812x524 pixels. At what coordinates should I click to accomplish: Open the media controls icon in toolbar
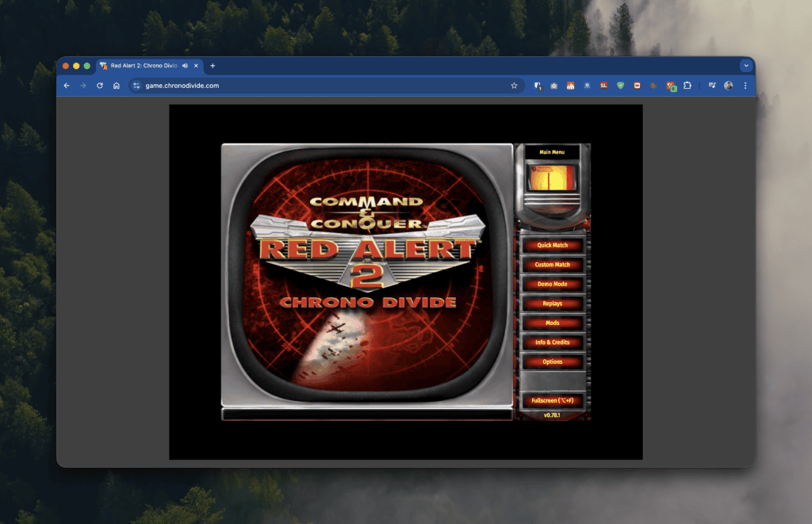[x=711, y=85]
